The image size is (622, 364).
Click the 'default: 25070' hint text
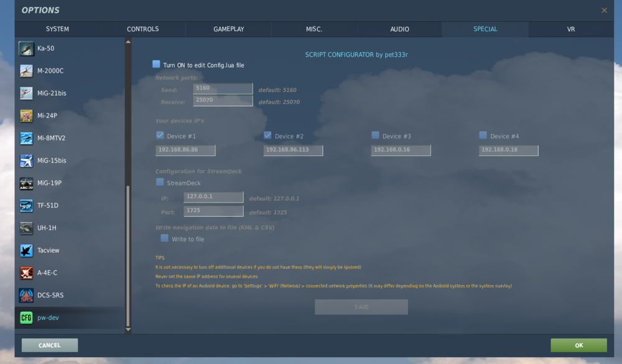pos(279,102)
